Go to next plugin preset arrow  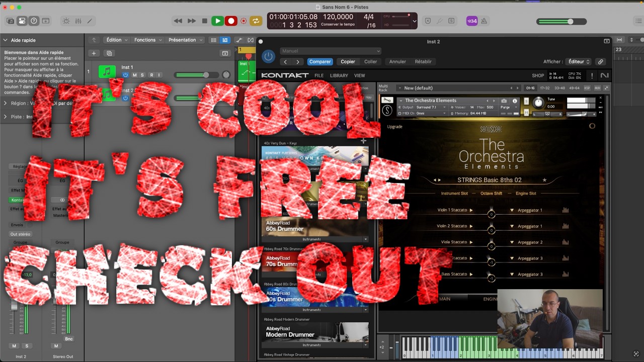[x=298, y=62]
